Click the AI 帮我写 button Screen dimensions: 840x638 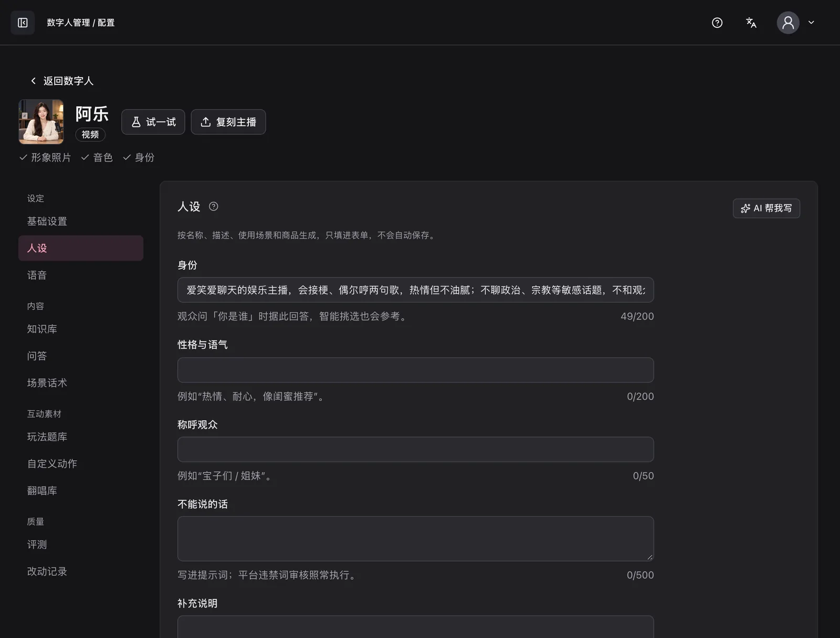(x=766, y=208)
